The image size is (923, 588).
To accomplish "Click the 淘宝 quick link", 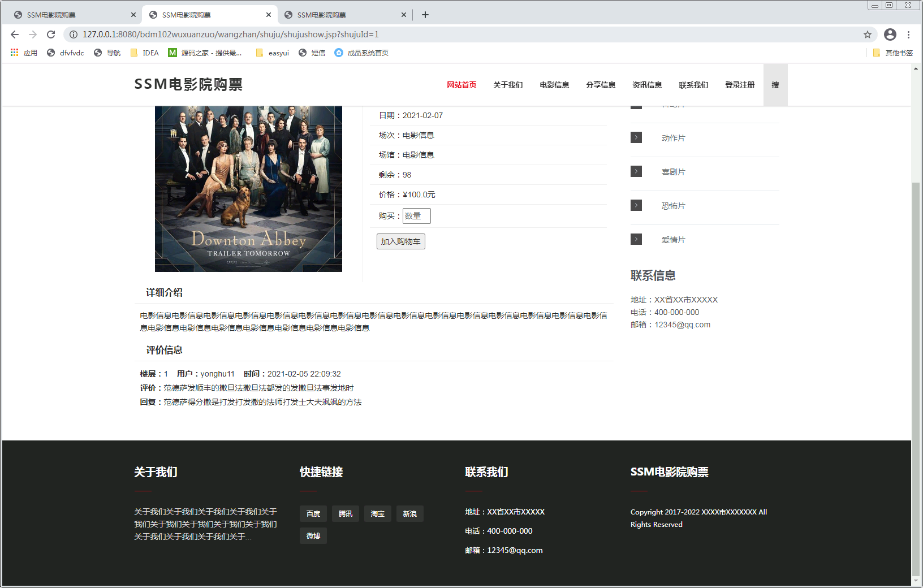I will (378, 514).
